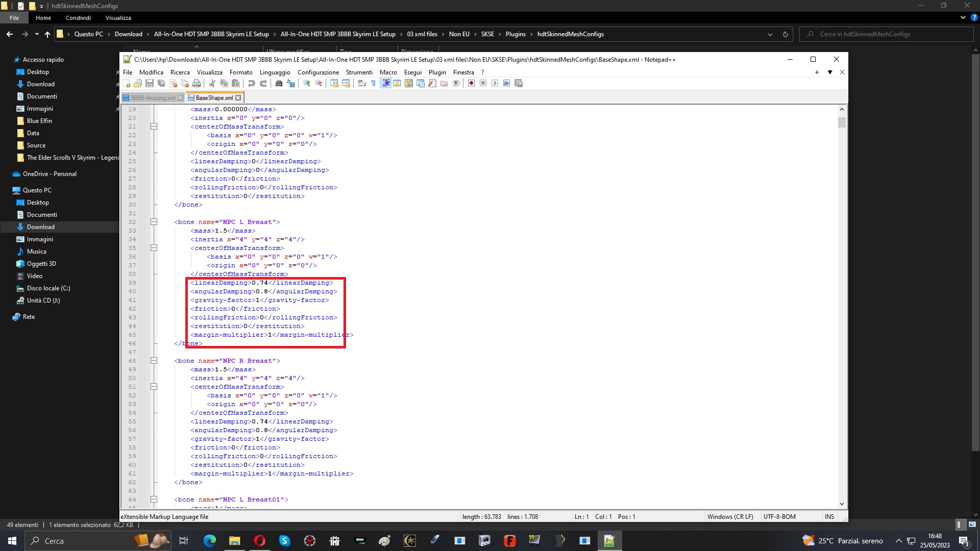This screenshot has height=551, width=980.
Task: Expand the Explorer ribbon chevron
Action: click(x=963, y=17)
